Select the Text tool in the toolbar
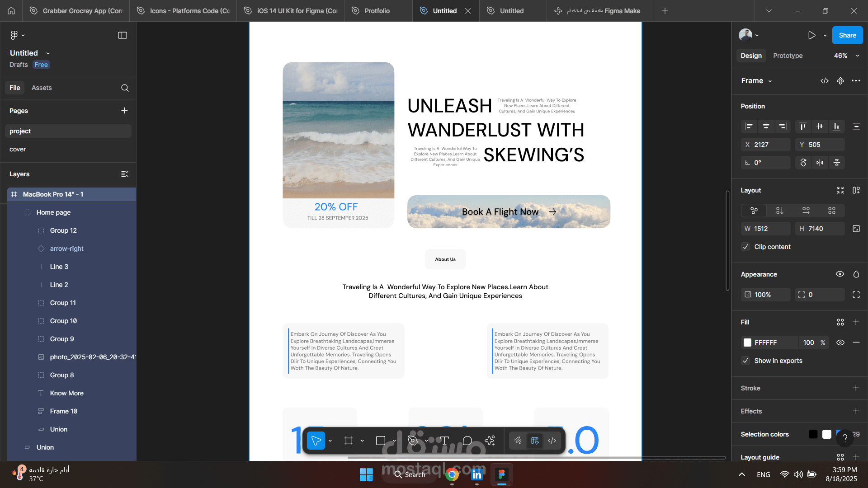Screen dimensions: 868x488 444,441
